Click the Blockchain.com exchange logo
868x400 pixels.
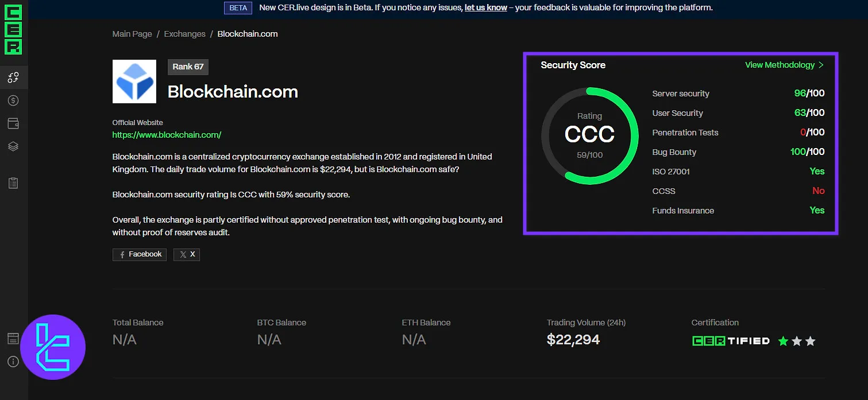coord(134,81)
